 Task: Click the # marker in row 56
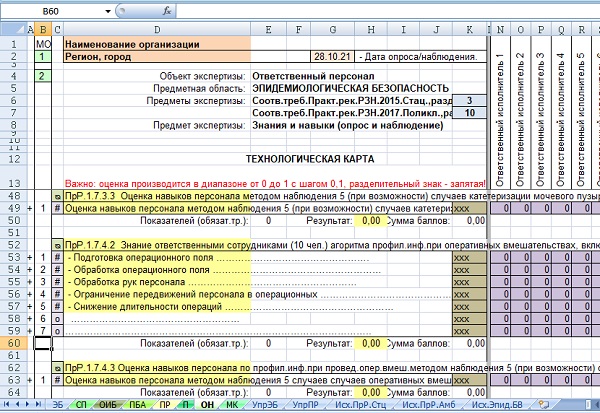57,294
